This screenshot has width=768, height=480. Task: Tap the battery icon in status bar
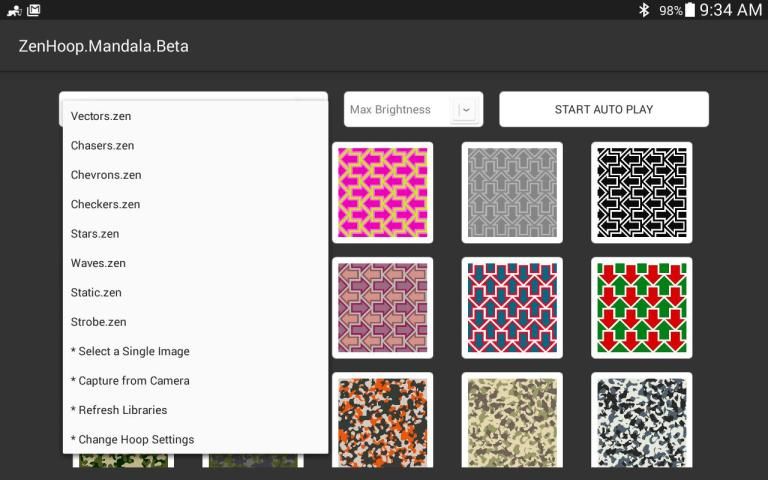690,10
